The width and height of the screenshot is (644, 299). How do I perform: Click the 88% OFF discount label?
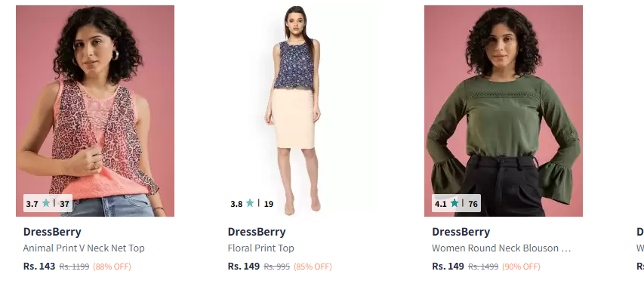pos(112,267)
